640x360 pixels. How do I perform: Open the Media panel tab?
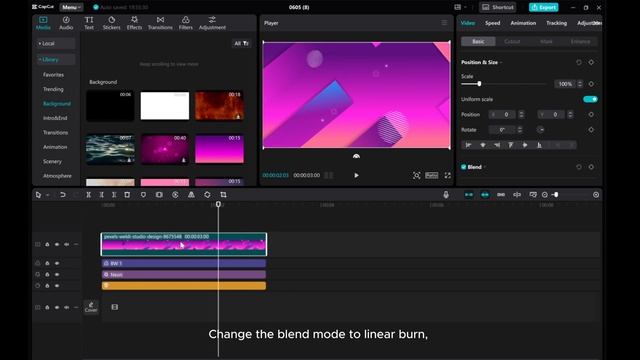(x=43, y=23)
